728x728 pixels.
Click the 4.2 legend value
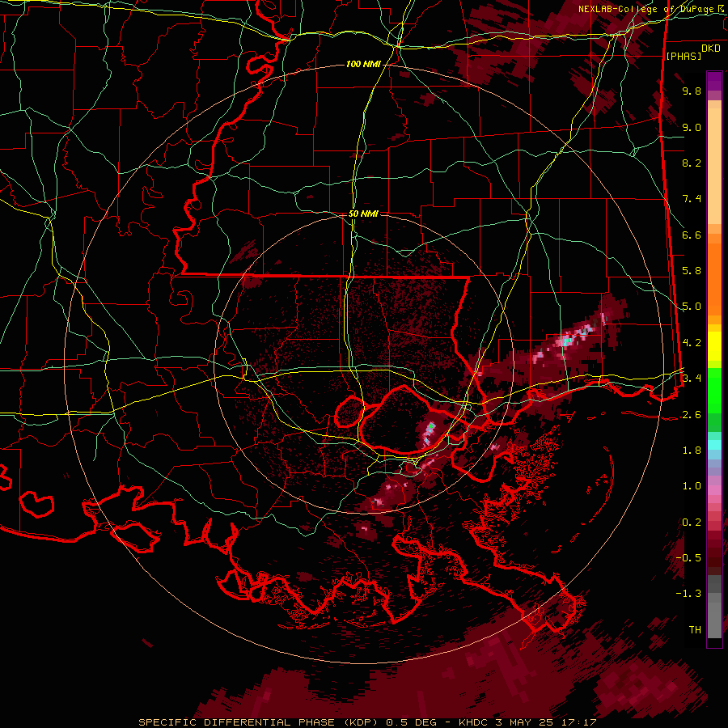click(x=692, y=343)
